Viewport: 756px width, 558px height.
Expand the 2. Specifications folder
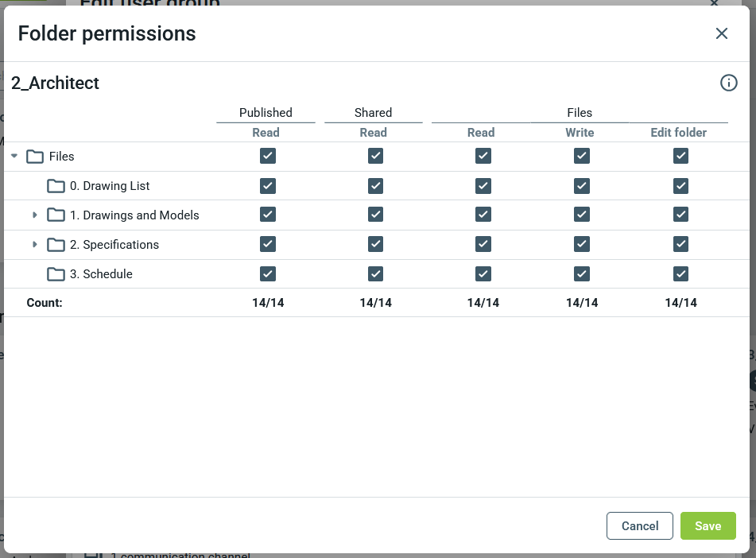tap(35, 245)
